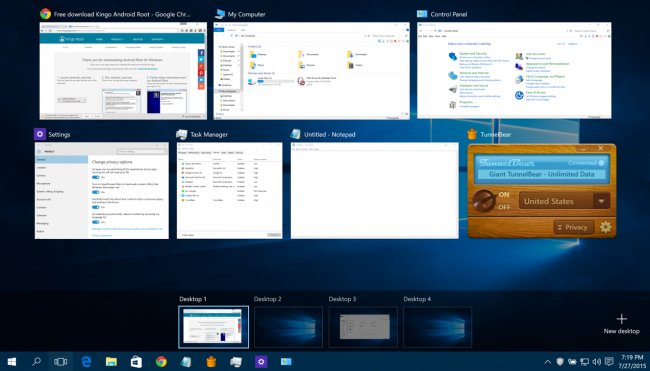Switch to the Desktop 4 thumbnail
This screenshot has height=371, width=650.
(438, 327)
